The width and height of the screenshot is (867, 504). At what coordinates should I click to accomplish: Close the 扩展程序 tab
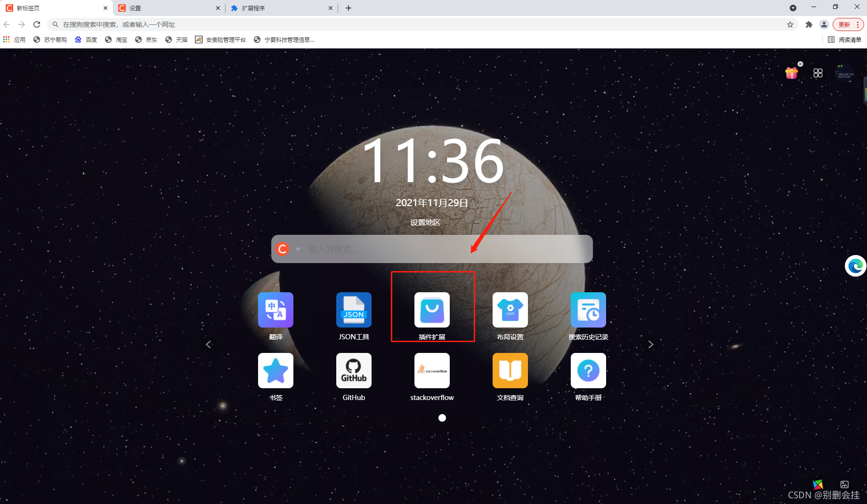pyautogui.click(x=331, y=8)
